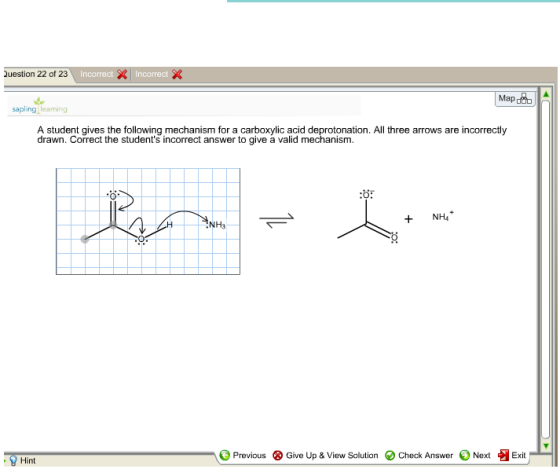This screenshot has height=469, width=560.
Task: Click Exit
Action: 512,455
